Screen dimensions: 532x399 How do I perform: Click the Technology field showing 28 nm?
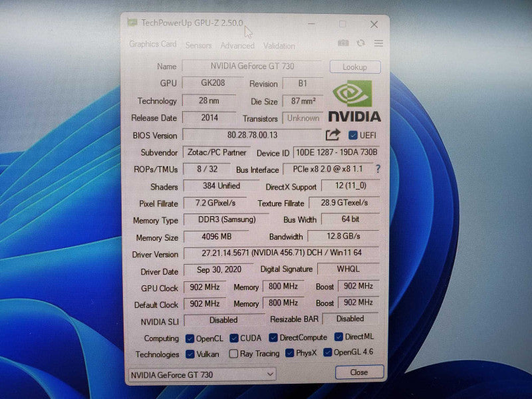click(x=209, y=100)
